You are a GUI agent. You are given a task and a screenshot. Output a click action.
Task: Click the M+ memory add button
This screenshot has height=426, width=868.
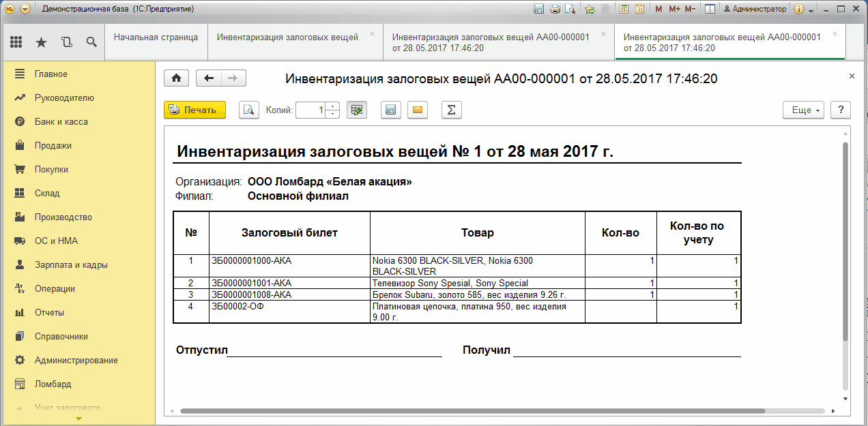click(674, 10)
